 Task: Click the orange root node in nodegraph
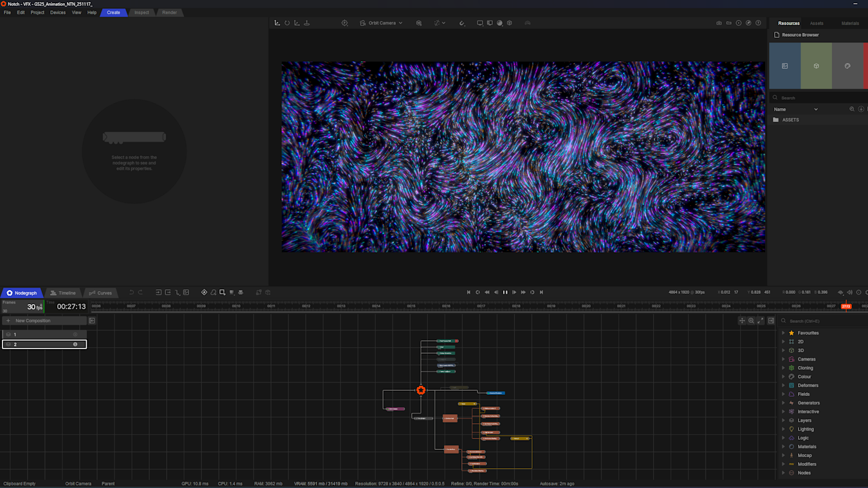tap(421, 390)
